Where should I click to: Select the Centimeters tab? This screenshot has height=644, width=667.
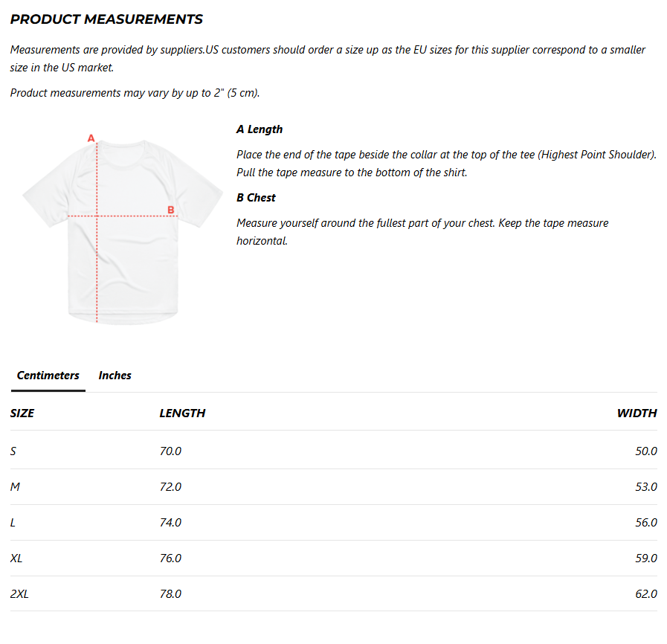click(48, 376)
